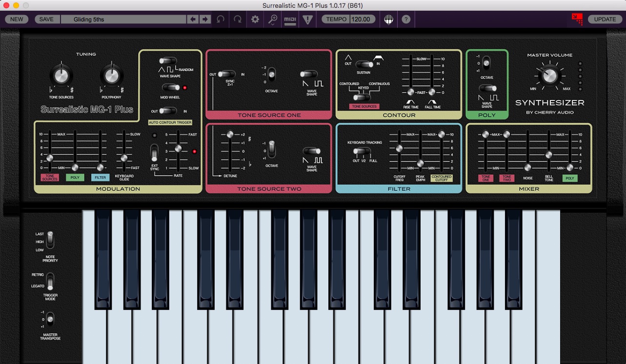Screen dimensions: 626x364
Task: Toggle the QWERTY keyboard icon
Action: point(388,20)
